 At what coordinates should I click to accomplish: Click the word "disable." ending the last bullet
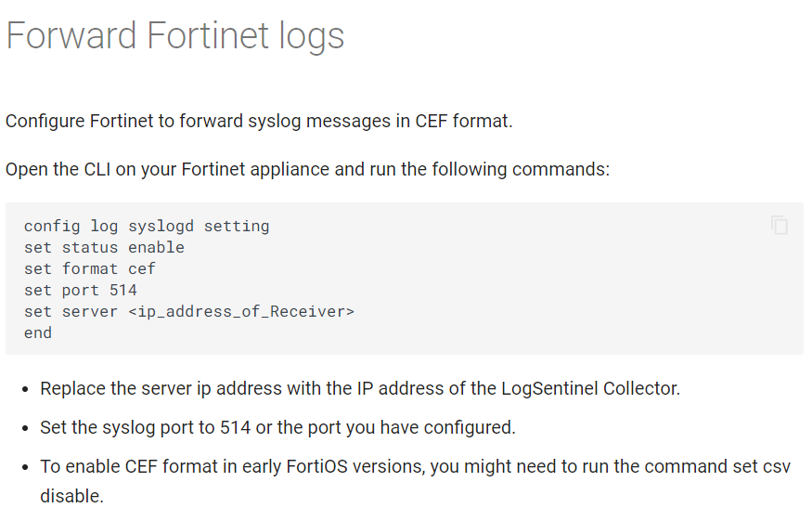pyautogui.click(x=71, y=496)
